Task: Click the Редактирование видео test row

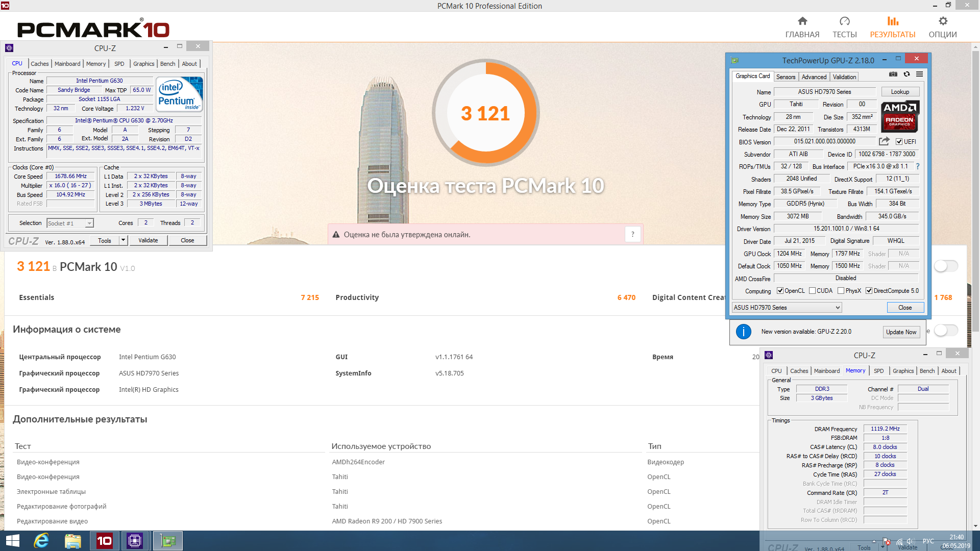Action: coord(52,521)
